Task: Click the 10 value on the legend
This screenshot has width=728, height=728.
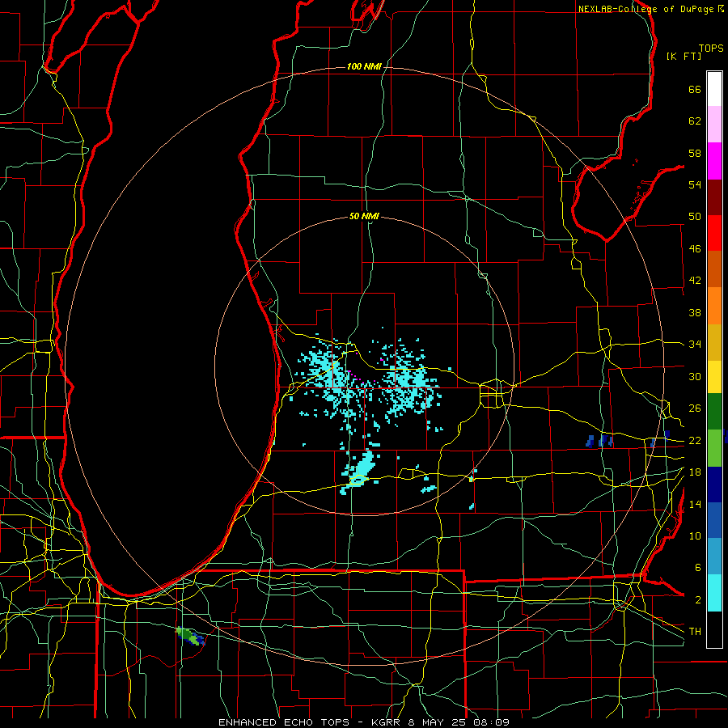Action: tap(695, 535)
